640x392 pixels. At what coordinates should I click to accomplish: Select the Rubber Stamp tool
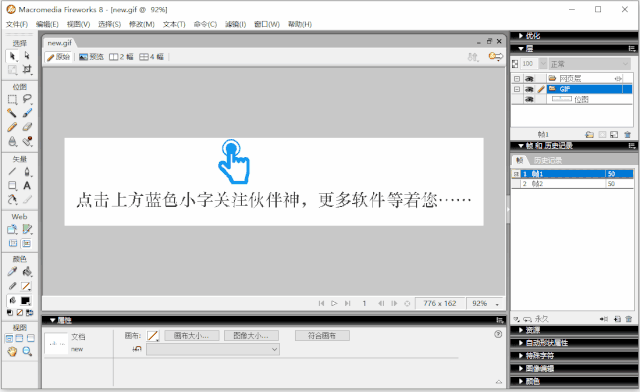27,142
